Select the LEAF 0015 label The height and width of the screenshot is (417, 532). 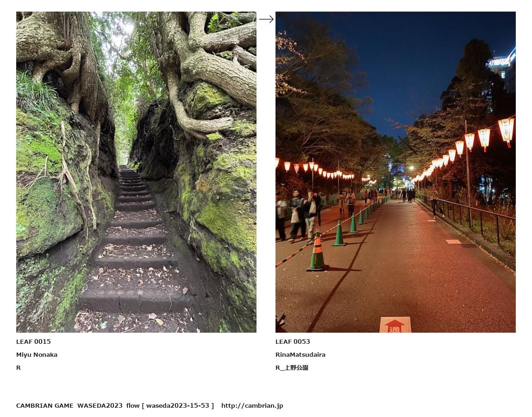[x=34, y=341]
